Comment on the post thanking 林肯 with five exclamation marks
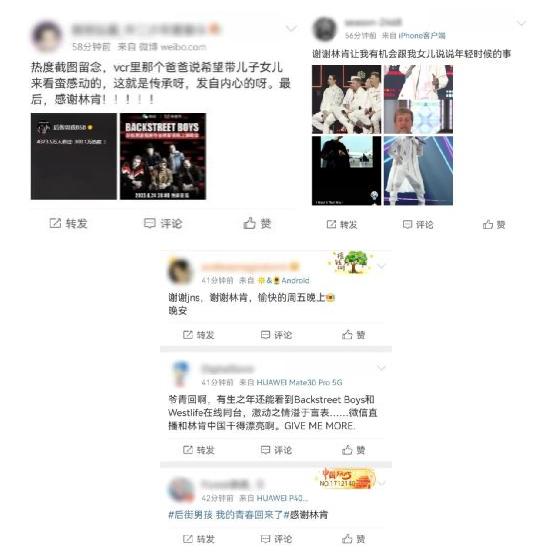 [x=163, y=223]
